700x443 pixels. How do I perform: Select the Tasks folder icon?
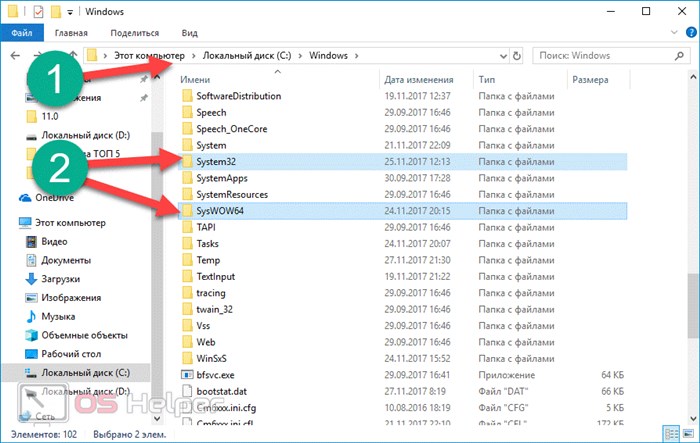(188, 244)
